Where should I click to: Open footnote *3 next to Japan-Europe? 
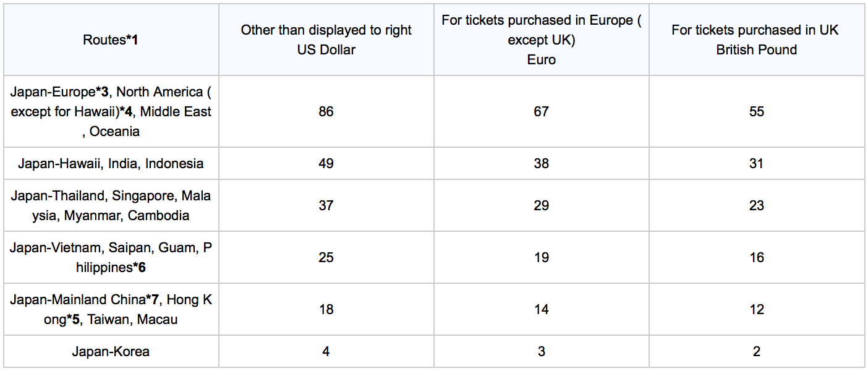coord(102,92)
